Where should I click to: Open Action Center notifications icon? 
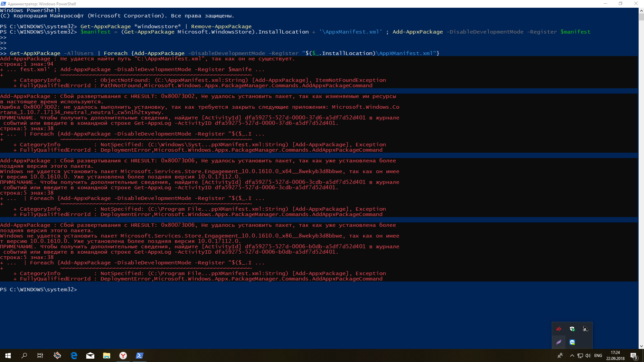coord(634,356)
